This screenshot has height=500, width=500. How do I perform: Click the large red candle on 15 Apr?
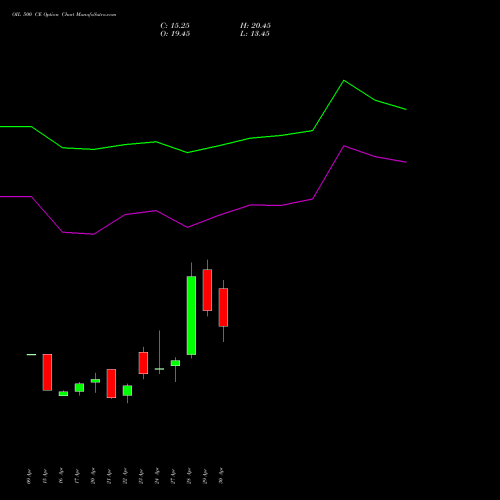[47, 372]
